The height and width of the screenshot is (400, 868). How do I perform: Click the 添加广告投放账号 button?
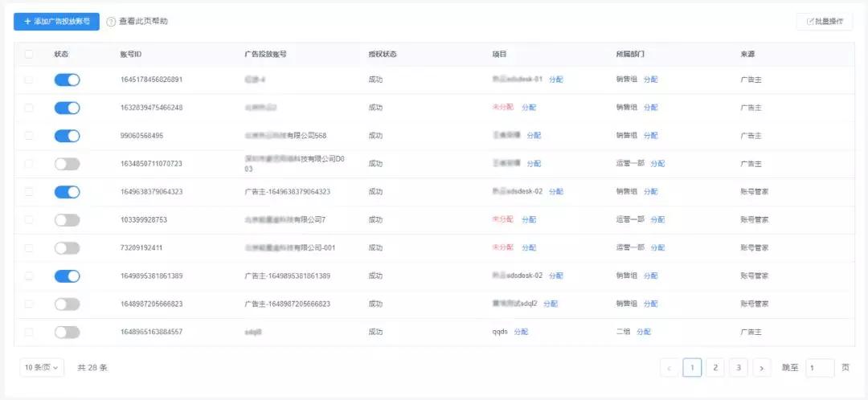click(x=56, y=22)
